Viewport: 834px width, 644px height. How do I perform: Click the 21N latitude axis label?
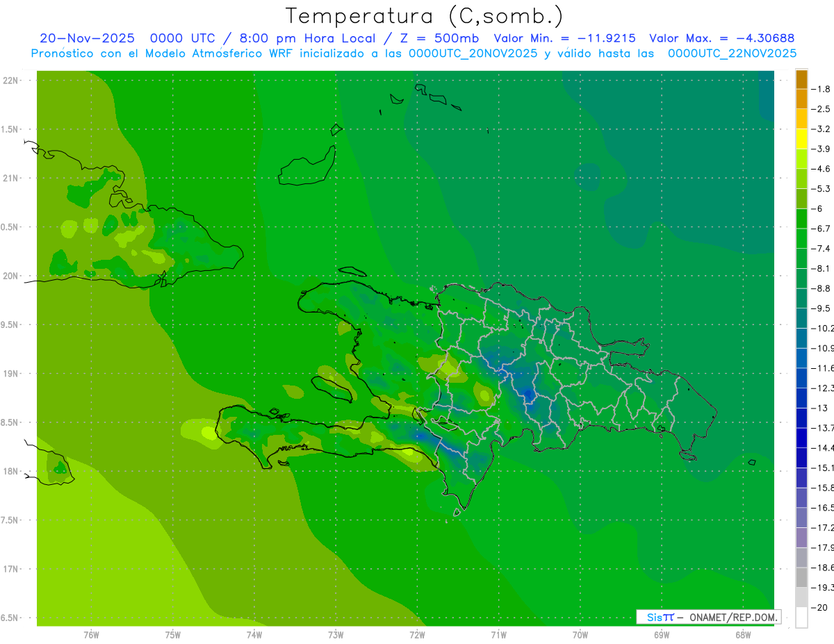(11, 178)
